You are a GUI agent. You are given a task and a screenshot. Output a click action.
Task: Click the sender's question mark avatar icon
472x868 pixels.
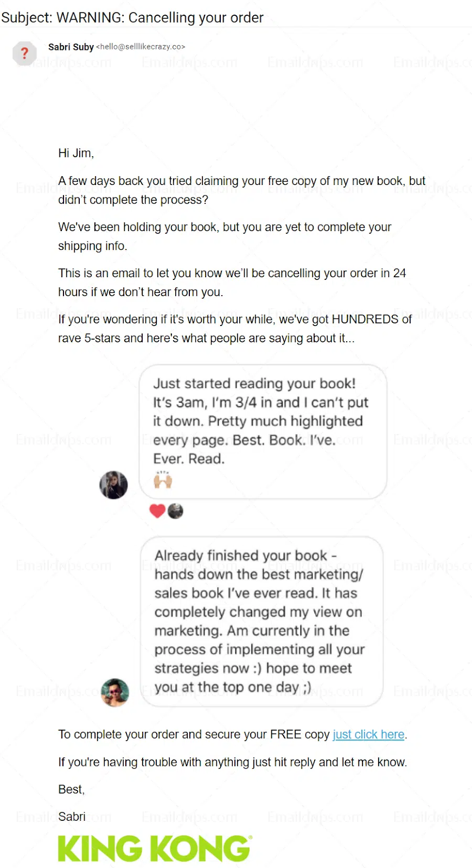click(24, 53)
